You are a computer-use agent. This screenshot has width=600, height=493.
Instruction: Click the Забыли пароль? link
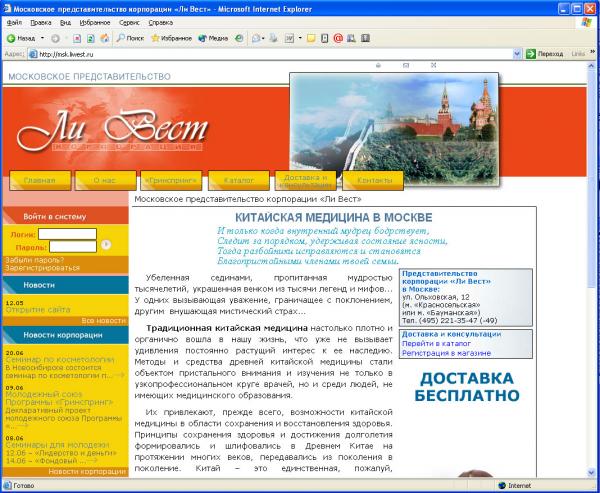tap(34, 260)
